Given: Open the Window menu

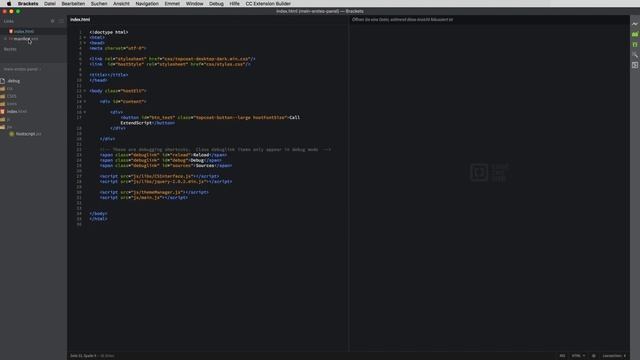Looking at the screenshot, I should (x=194, y=3).
